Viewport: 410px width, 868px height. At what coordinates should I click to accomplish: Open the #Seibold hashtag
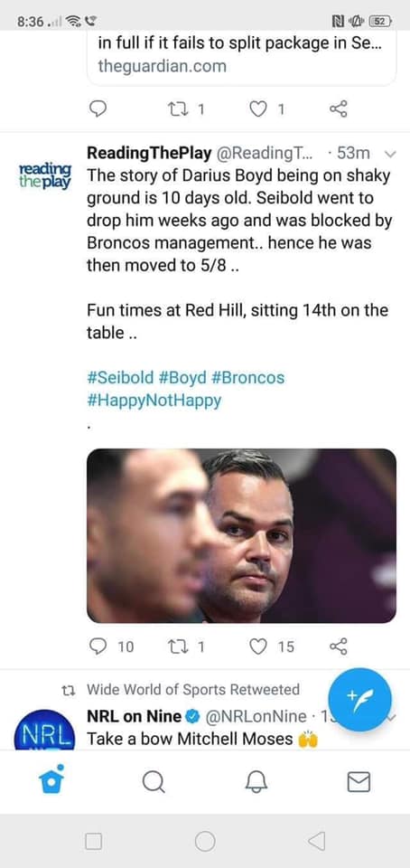pyautogui.click(x=120, y=378)
